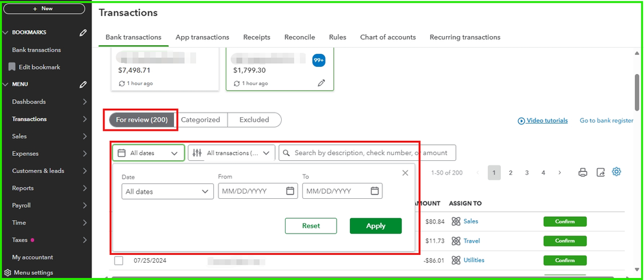The height and width of the screenshot is (280, 644).
Task: Open the Video tutorials link
Action: coord(543,120)
